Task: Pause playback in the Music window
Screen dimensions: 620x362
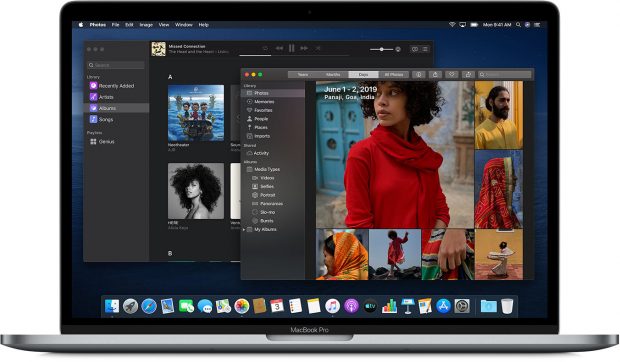Action: [291, 48]
